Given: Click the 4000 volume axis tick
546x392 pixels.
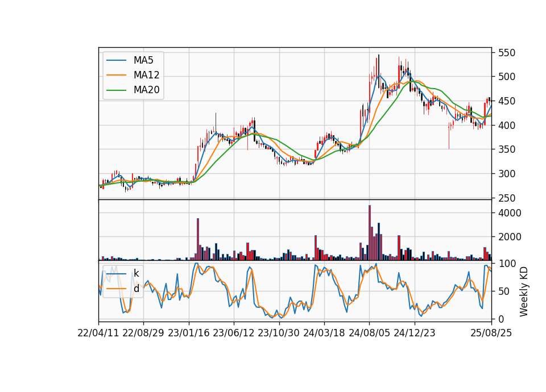Looking at the screenshot, I should pos(510,213).
